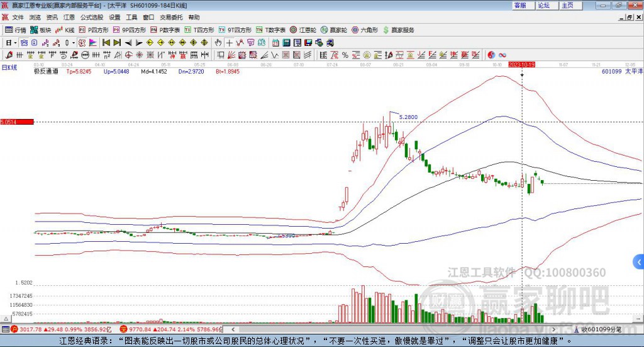
Task: Step chart right with black arrow
Action: click(x=139, y=43)
